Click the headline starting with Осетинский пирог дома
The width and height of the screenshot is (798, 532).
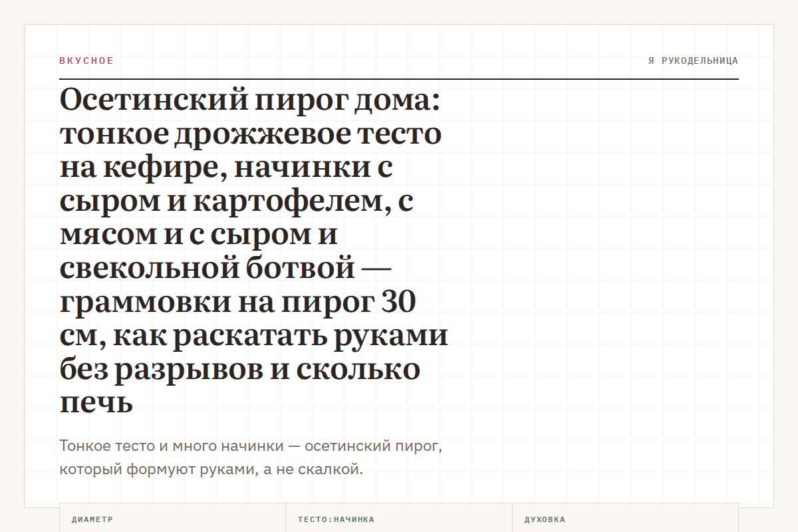coord(254,251)
